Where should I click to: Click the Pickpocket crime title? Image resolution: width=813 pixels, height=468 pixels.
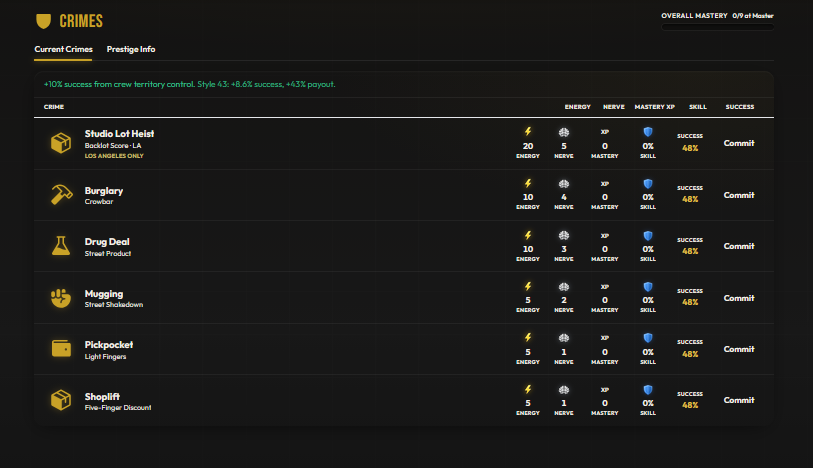pyautogui.click(x=109, y=345)
